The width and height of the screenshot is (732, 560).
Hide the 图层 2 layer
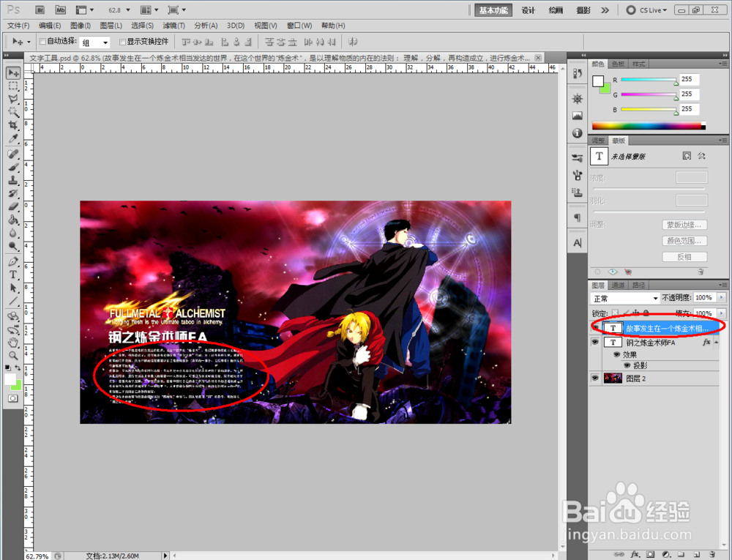point(594,378)
